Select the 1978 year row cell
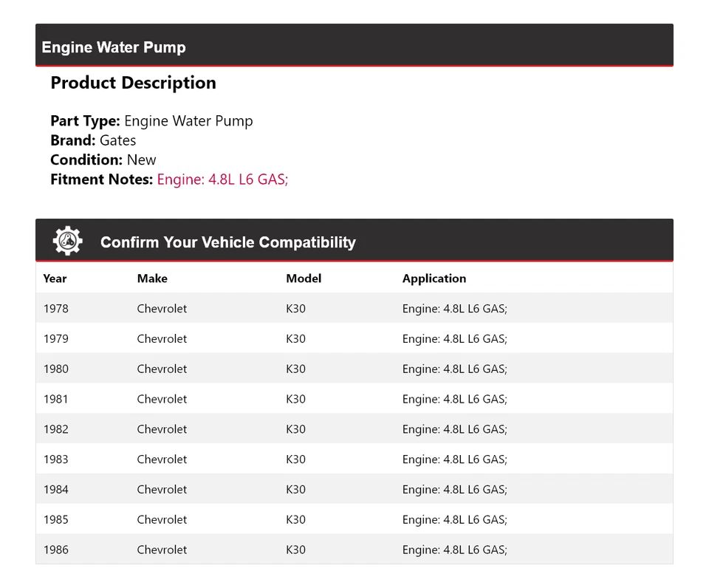The width and height of the screenshot is (709, 588). (x=55, y=309)
